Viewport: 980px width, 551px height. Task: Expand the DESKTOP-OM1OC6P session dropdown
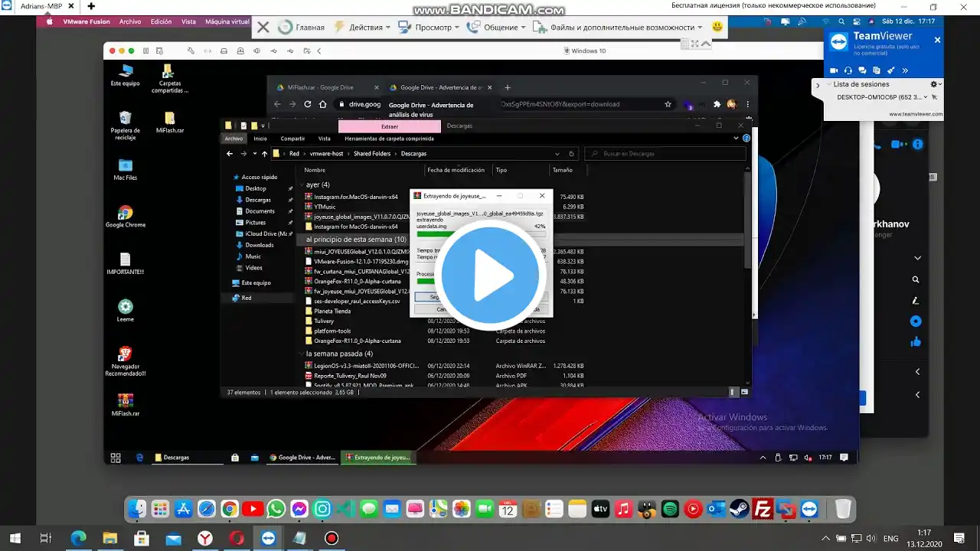[x=926, y=97]
